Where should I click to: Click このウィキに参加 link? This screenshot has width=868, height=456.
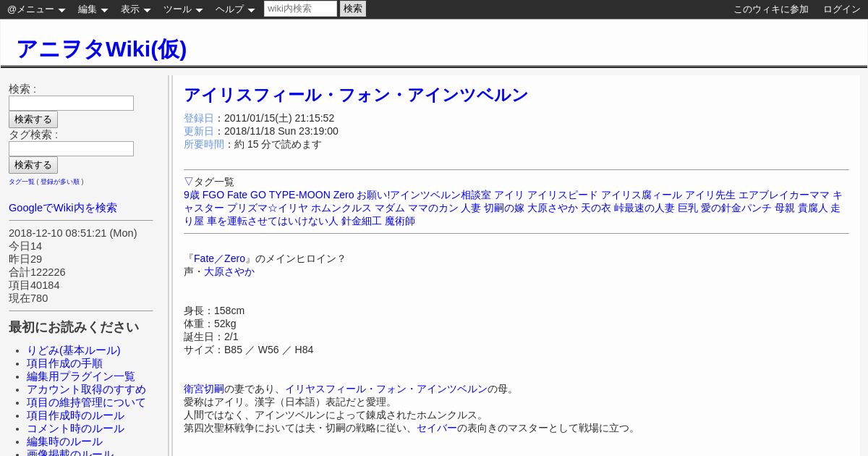point(771,9)
